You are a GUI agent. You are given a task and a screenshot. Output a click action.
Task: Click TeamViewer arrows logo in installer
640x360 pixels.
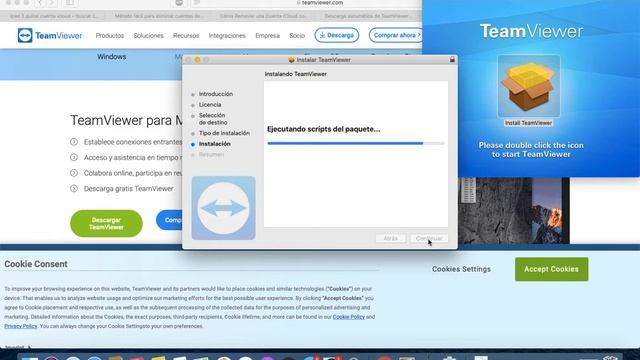coord(224,208)
